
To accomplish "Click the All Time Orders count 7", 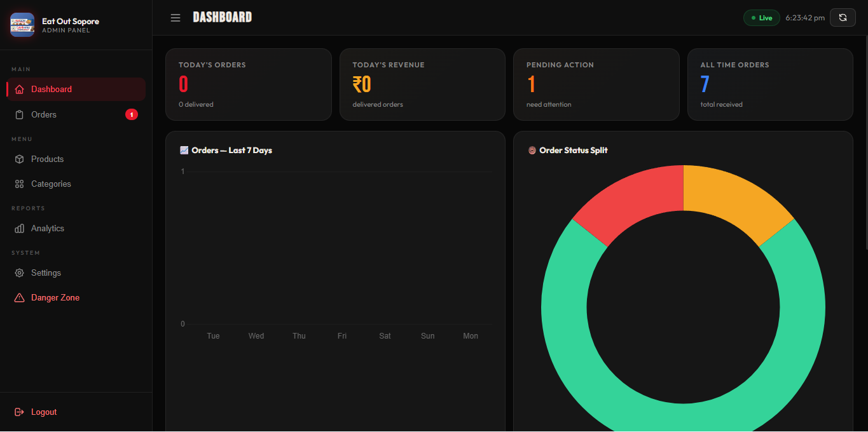I will (705, 84).
